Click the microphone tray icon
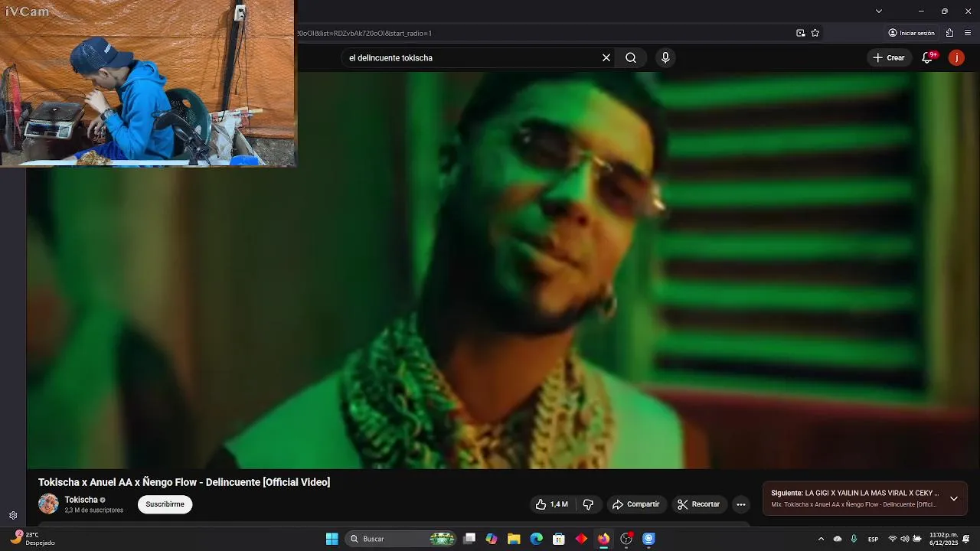Viewport: 980px width, 551px height. (854, 539)
